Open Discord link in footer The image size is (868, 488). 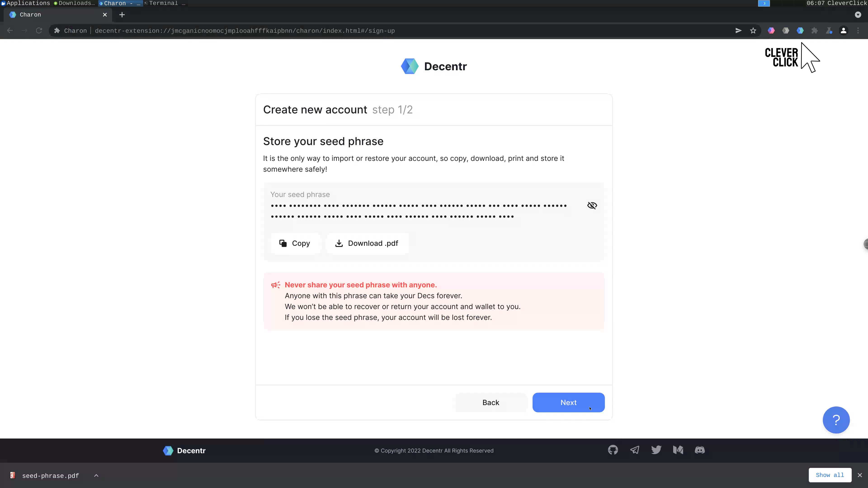point(700,450)
